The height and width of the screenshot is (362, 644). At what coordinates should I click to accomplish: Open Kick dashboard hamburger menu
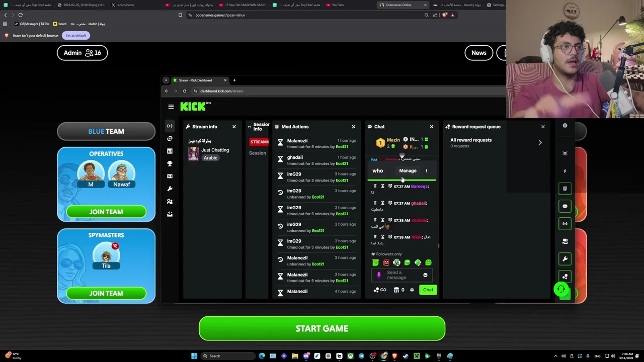[171, 107]
